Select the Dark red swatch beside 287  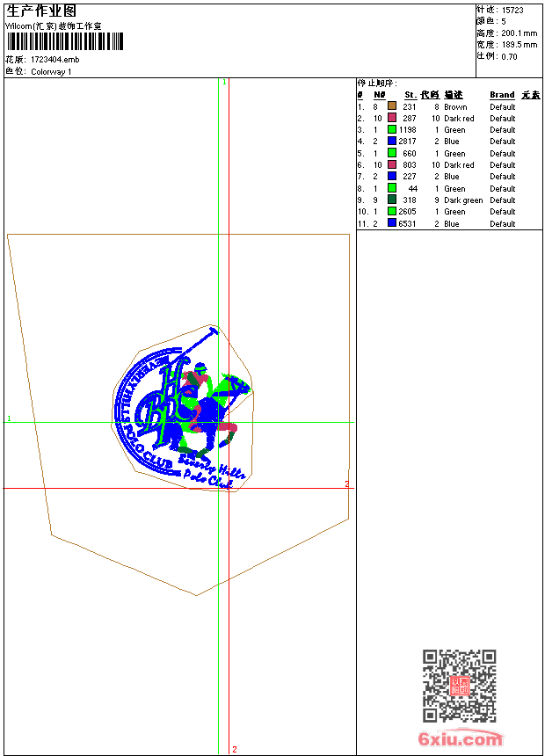[392, 118]
